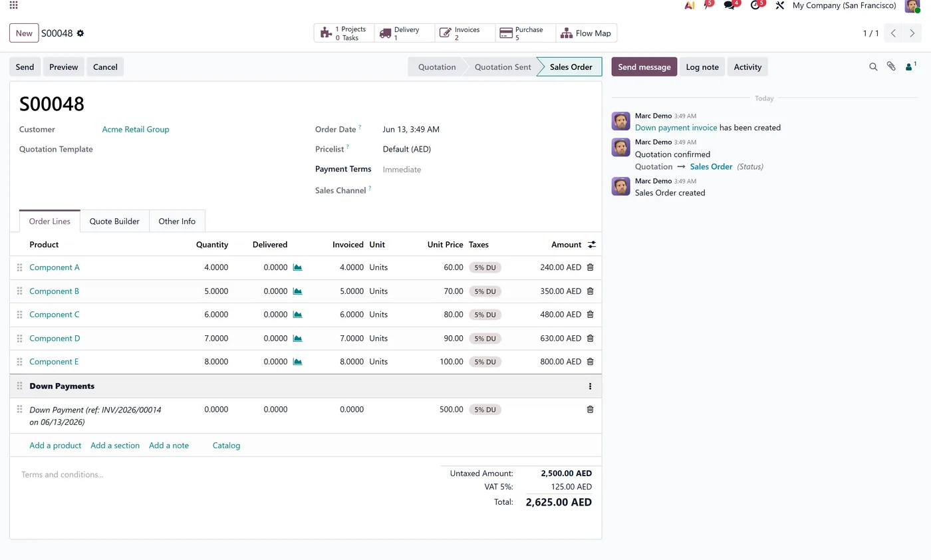Viewport: 931px width, 560px height.
Task: Click the New button
Action: pos(24,33)
